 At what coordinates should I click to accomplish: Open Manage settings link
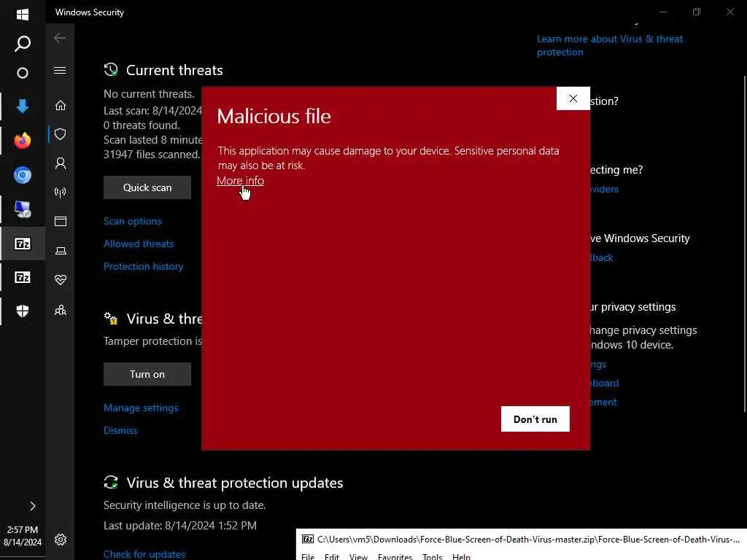[x=141, y=408]
